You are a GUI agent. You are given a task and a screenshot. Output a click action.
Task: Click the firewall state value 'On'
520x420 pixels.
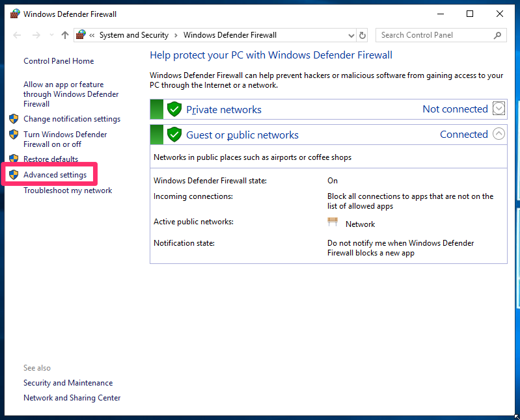333,181
